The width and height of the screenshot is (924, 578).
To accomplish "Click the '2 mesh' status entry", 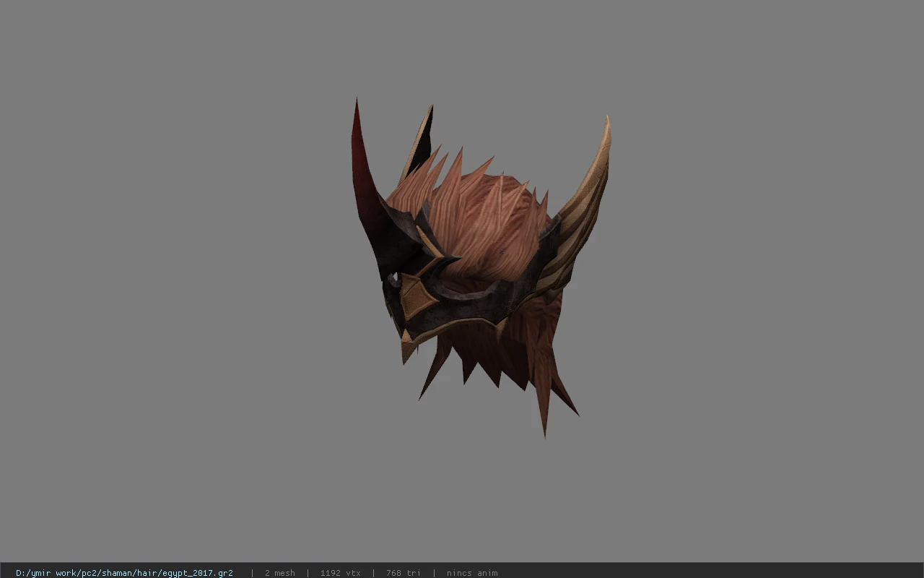I will (279, 573).
